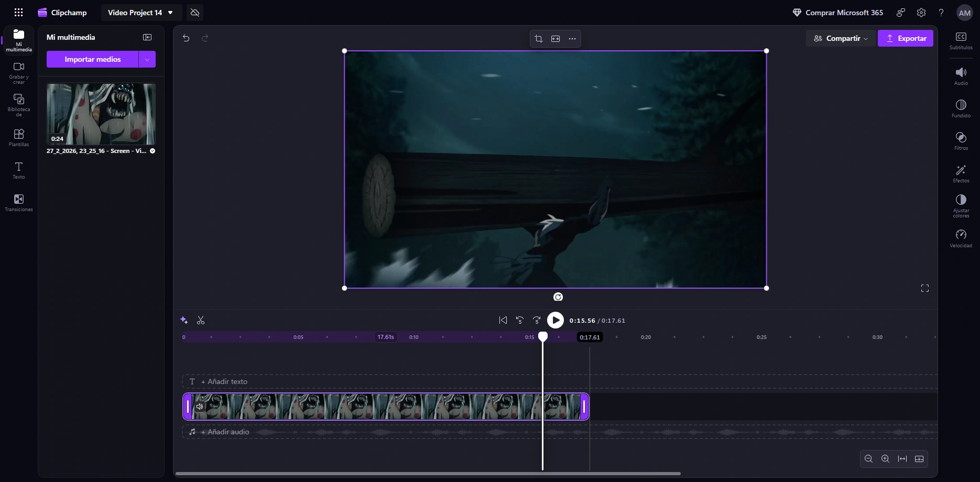The image size is (980, 482).
Task: Click the top-left resize handle of the preview
Action: click(x=344, y=51)
